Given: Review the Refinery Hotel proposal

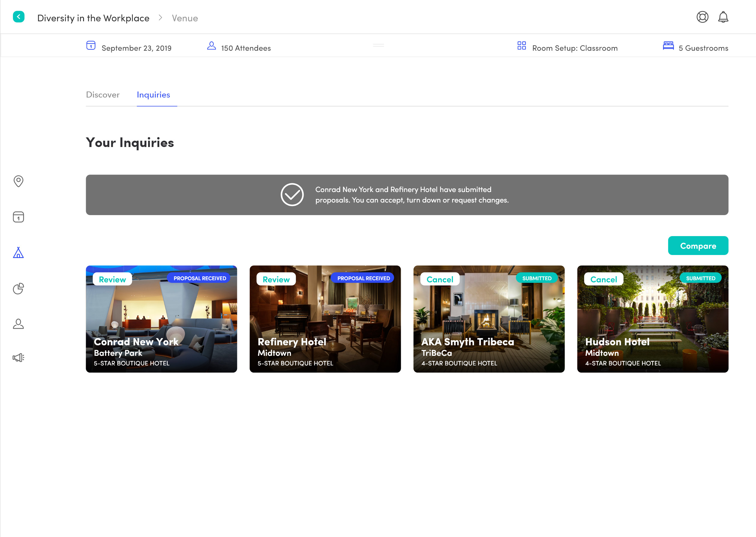Looking at the screenshot, I should pyautogui.click(x=276, y=279).
